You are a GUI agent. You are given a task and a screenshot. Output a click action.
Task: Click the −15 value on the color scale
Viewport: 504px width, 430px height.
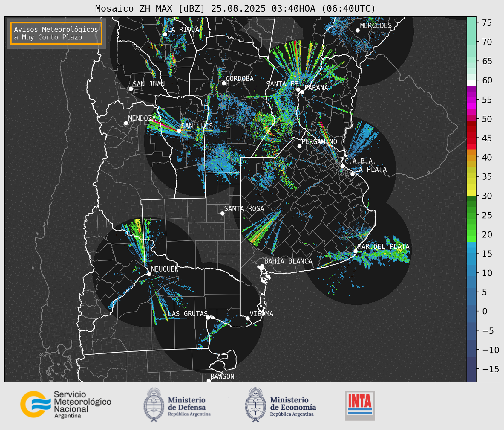490,369
